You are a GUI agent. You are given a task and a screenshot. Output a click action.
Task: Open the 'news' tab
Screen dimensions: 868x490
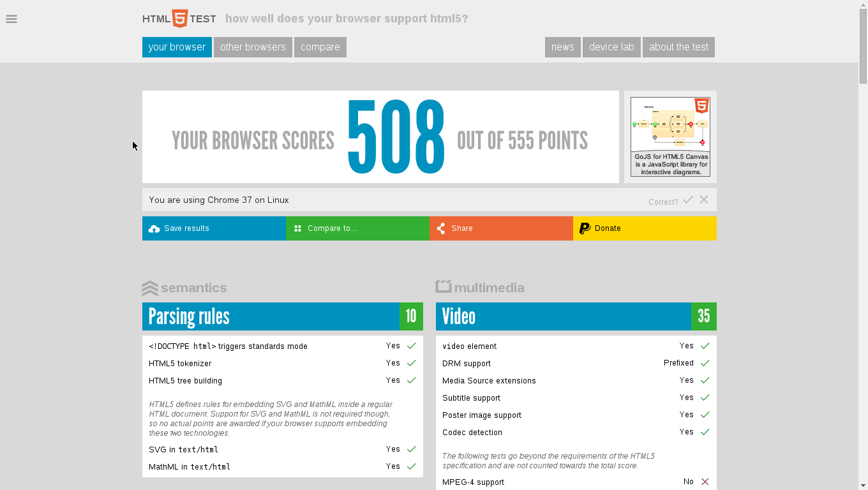(563, 47)
